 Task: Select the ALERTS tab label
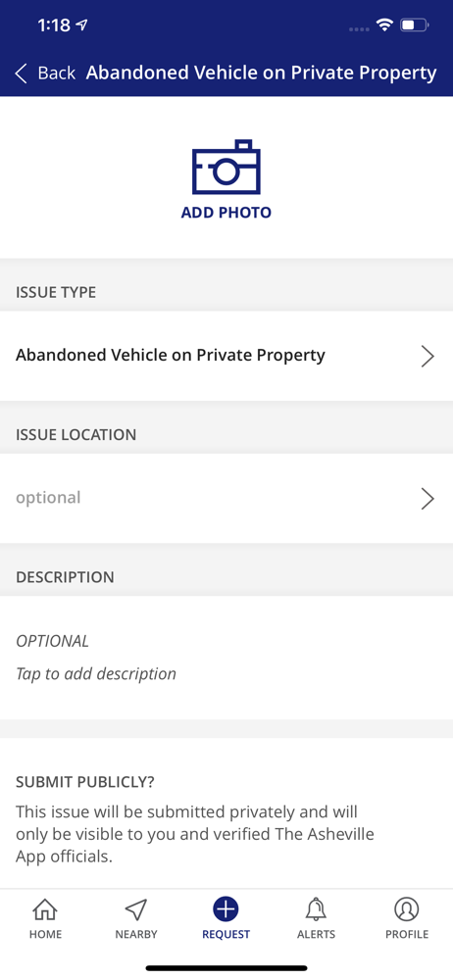(x=316, y=934)
